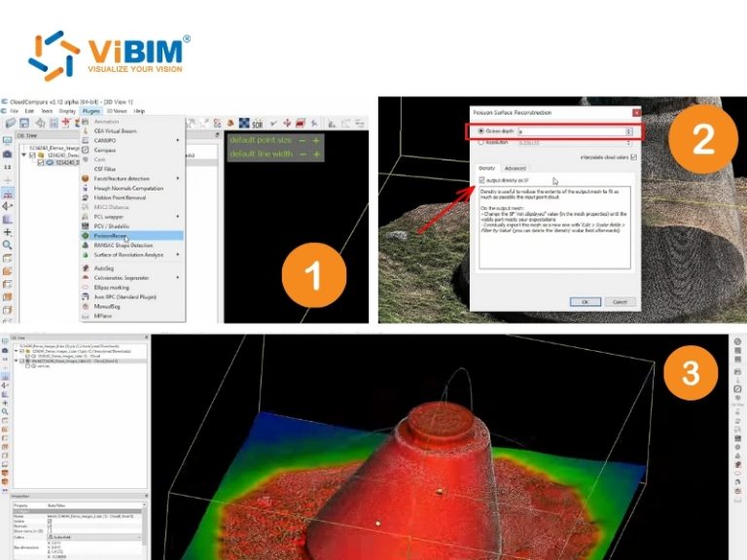Click the red segment tool toolbar icon
This screenshot has height=560, width=747.
click(x=301, y=123)
